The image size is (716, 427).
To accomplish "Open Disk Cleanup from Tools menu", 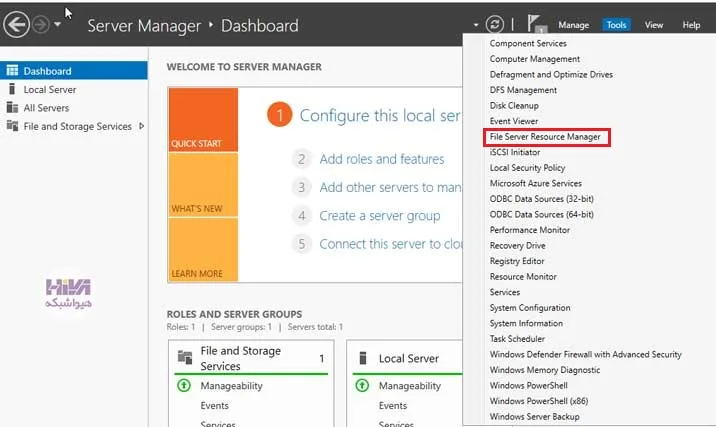I will coord(514,105).
